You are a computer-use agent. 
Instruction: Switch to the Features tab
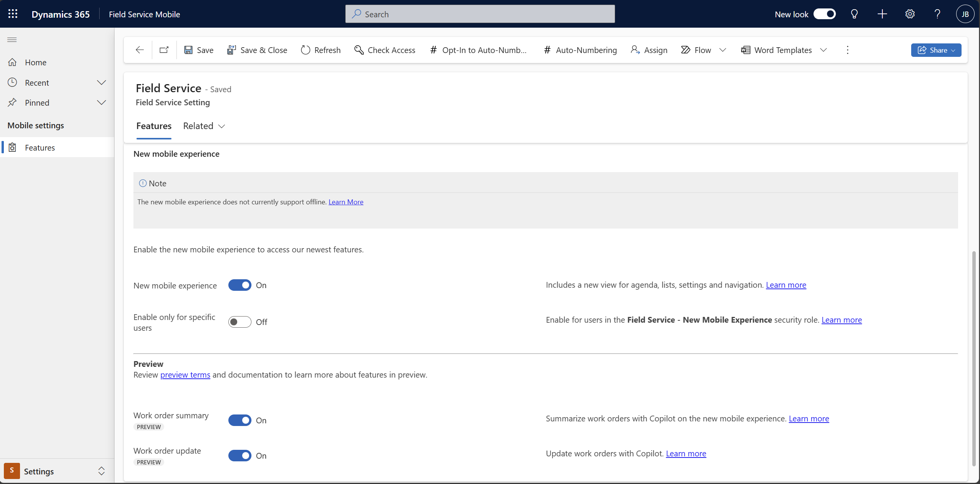(154, 126)
